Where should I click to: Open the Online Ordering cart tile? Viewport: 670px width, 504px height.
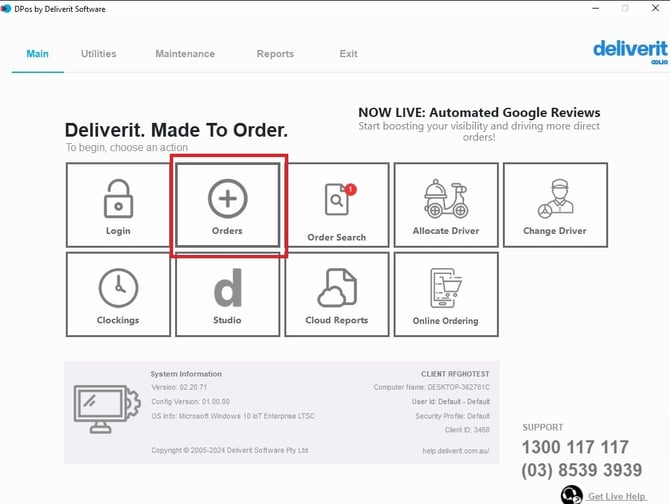point(446,294)
